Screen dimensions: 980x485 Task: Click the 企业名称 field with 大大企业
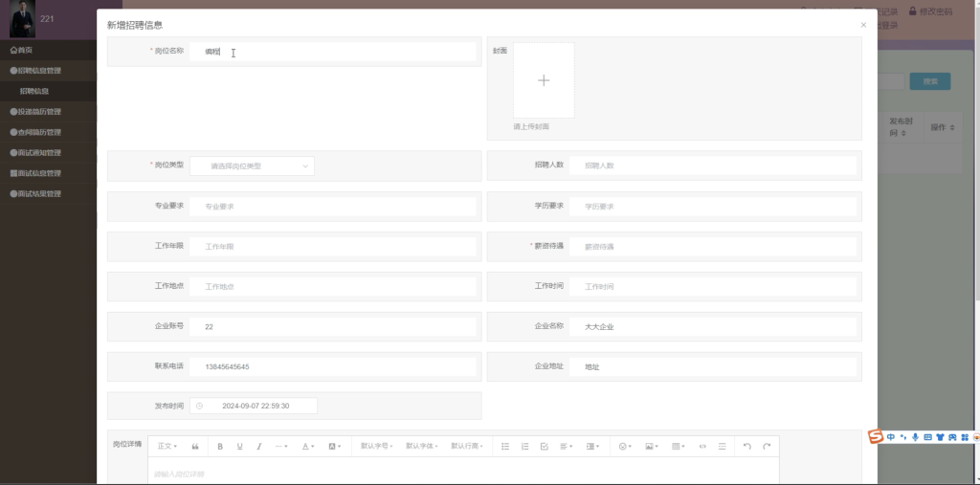click(x=712, y=326)
